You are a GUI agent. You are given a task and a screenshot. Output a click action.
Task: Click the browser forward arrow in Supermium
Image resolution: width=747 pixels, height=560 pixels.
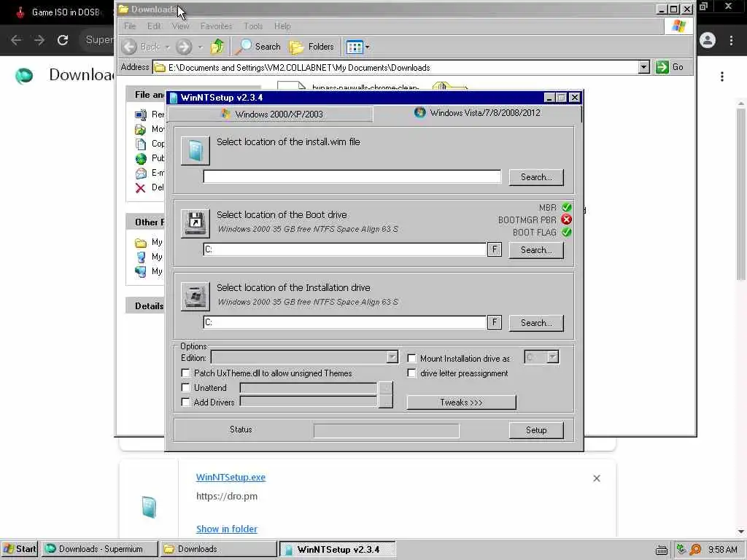coord(39,40)
